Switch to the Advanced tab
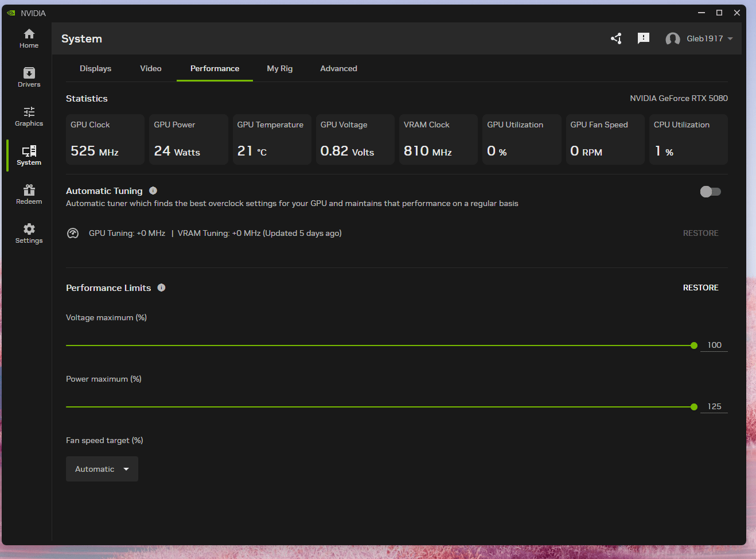 click(338, 68)
